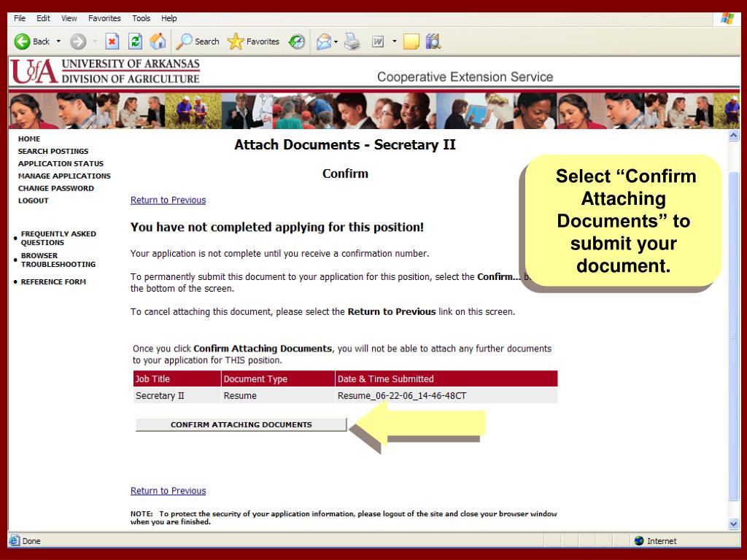
Task: Click the Windows flag logo icon
Action: pos(727,18)
